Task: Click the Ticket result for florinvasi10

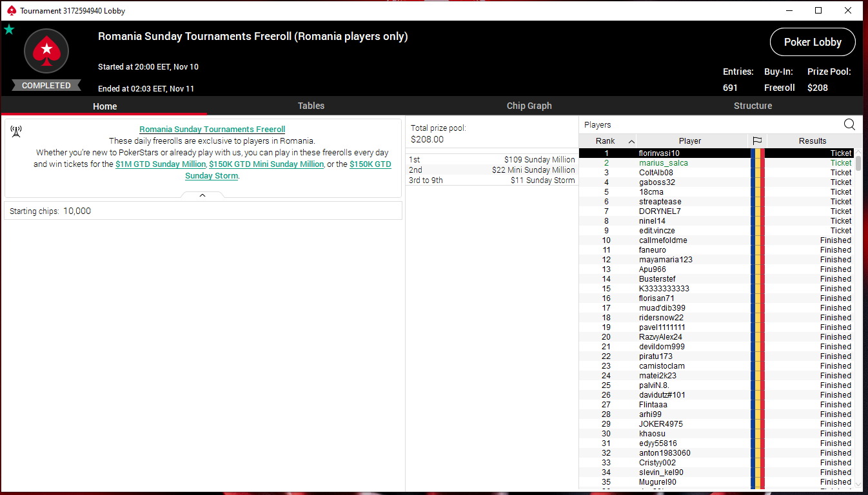Action: point(841,153)
